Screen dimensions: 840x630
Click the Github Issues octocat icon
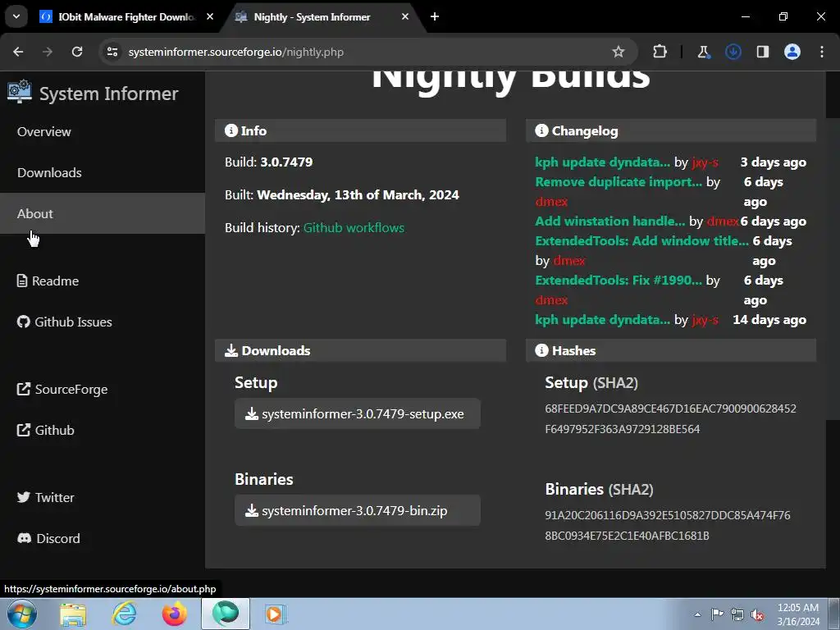pyautogui.click(x=24, y=322)
